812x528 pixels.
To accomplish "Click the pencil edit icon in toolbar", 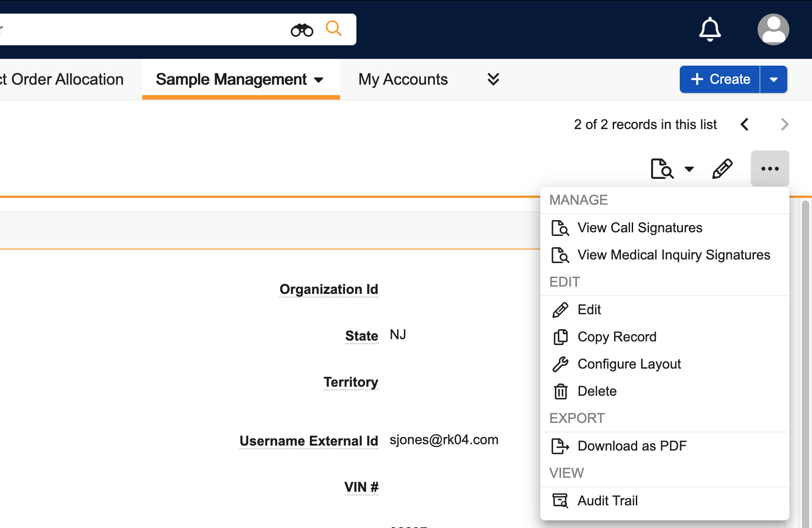I will coord(722,169).
